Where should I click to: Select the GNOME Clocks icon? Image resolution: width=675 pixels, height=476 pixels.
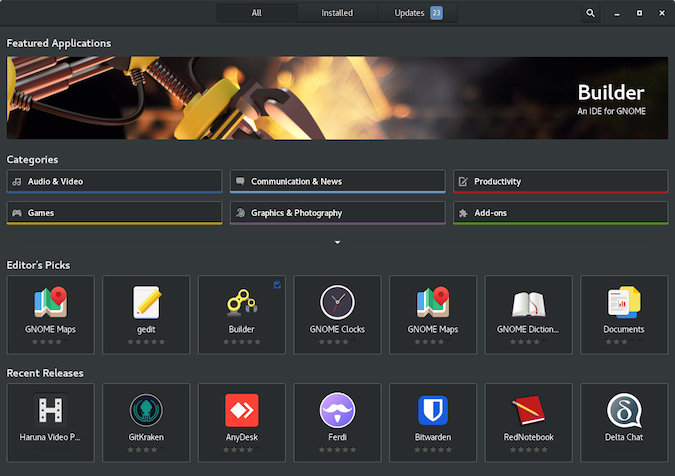point(337,302)
